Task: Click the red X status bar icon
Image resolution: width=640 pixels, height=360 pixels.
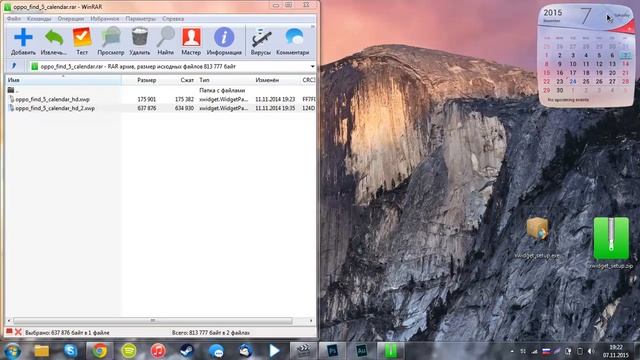Action: pyautogui.click(x=18, y=332)
